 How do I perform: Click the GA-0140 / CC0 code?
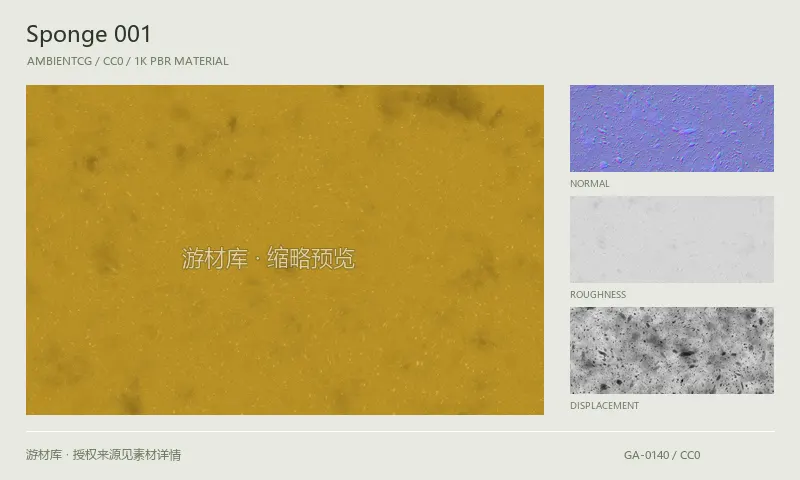coord(662,455)
